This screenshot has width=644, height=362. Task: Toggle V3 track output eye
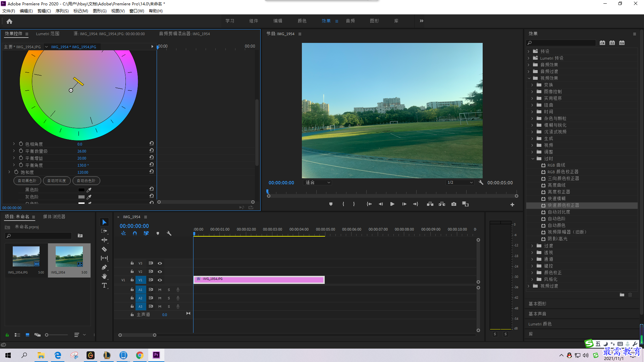pos(160,263)
